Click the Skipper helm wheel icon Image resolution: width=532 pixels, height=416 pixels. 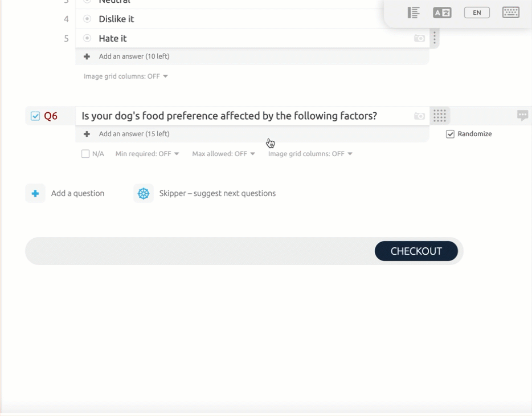click(x=144, y=193)
